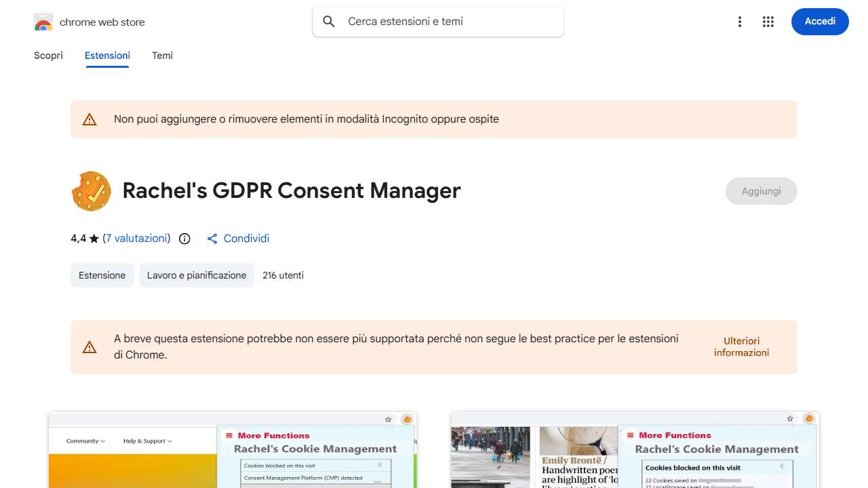Open the 7 valutazioni link
868x488 pixels.
[136, 239]
